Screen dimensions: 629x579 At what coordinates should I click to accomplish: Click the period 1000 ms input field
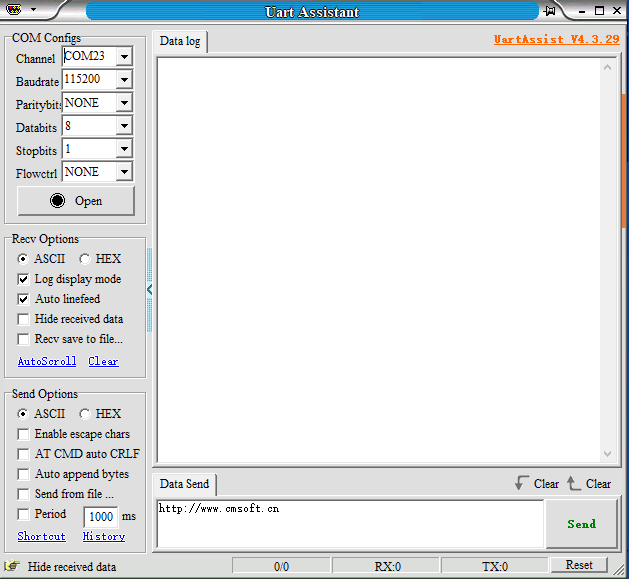(101, 517)
